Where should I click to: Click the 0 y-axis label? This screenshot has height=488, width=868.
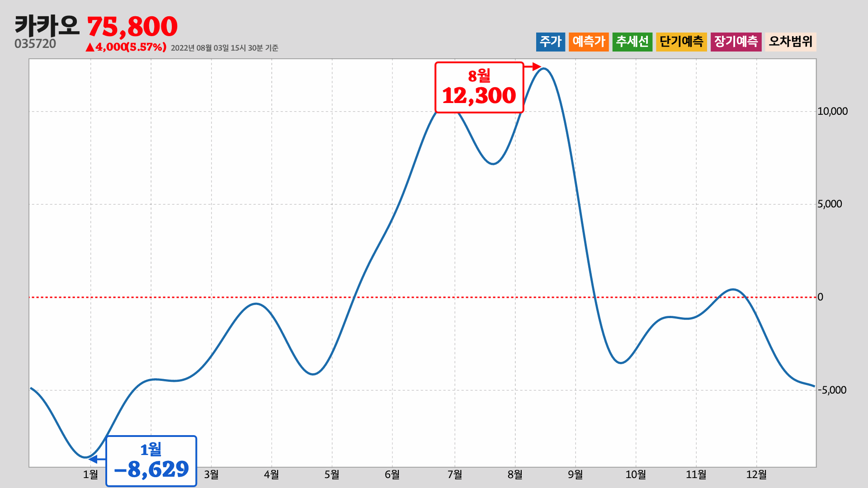pyautogui.click(x=820, y=297)
